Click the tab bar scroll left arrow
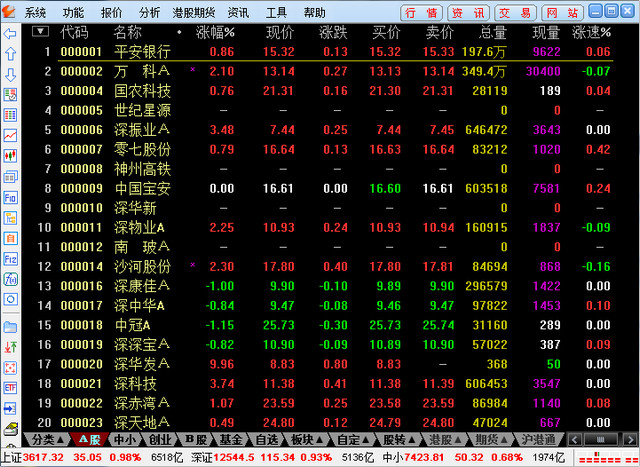 [575, 440]
